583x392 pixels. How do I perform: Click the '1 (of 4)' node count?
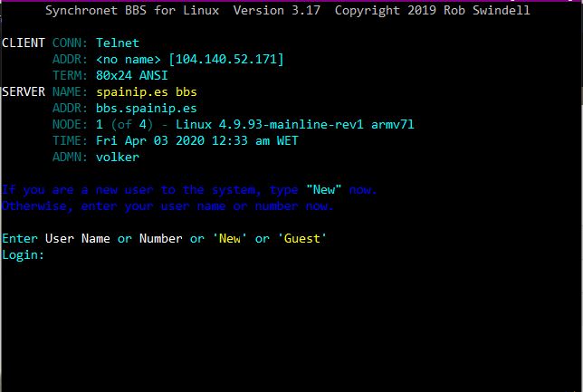point(125,124)
